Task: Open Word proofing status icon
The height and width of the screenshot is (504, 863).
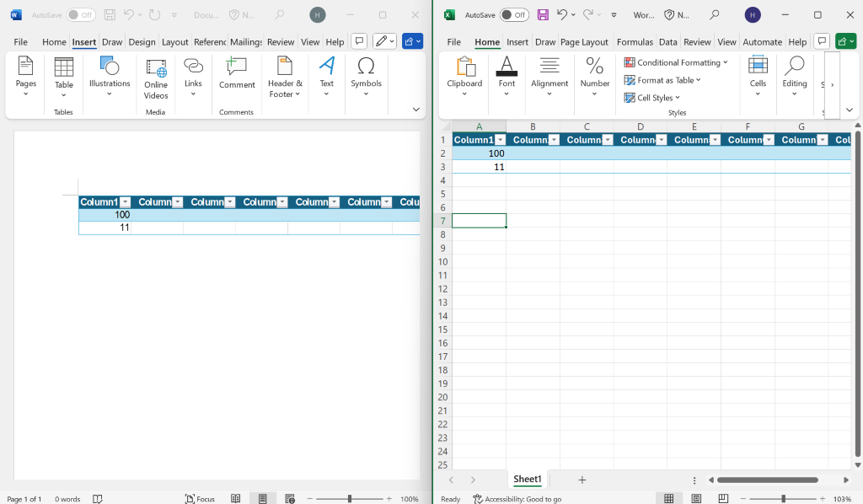Action: pyautogui.click(x=98, y=498)
